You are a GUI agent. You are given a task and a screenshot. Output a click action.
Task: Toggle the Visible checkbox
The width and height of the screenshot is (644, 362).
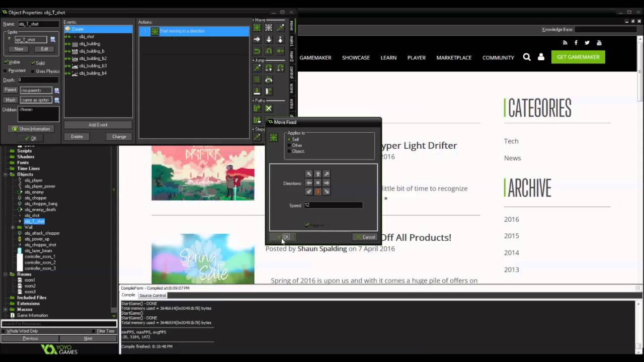coord(6,62)
